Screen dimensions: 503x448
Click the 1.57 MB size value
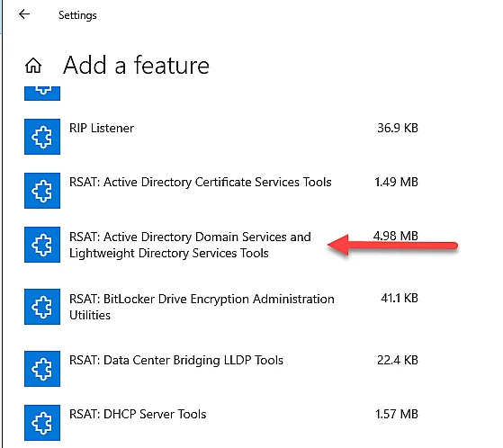click(x=397, y=414)
